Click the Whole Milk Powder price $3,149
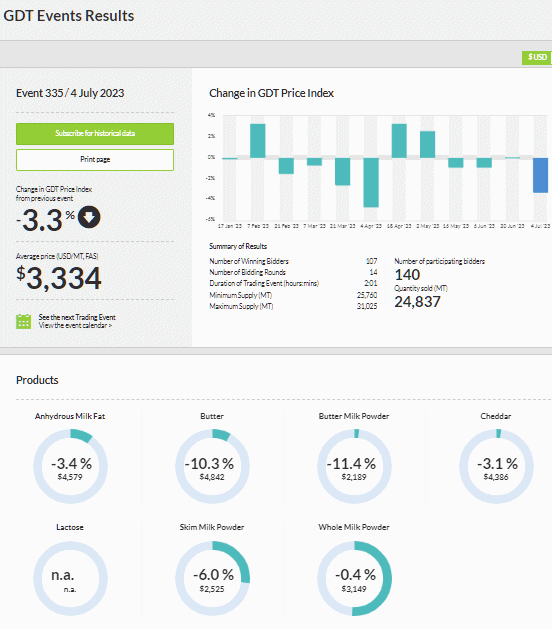This screenshot has height=629, width=552. 354,589
